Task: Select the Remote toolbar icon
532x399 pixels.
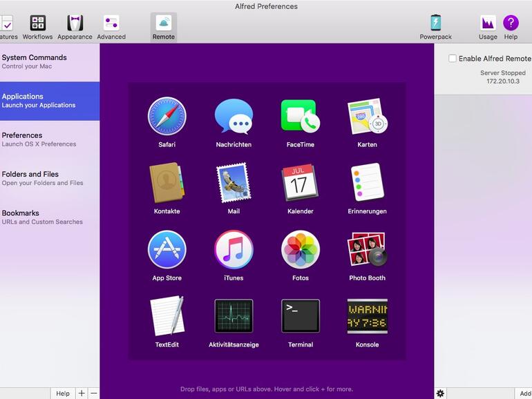Action: tap(164, 27)
